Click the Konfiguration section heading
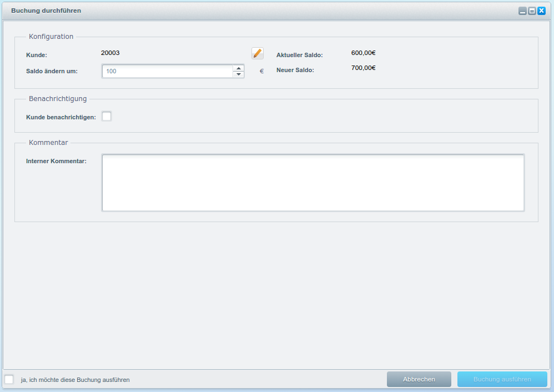 pyautogui.click(x=51, y=37)
